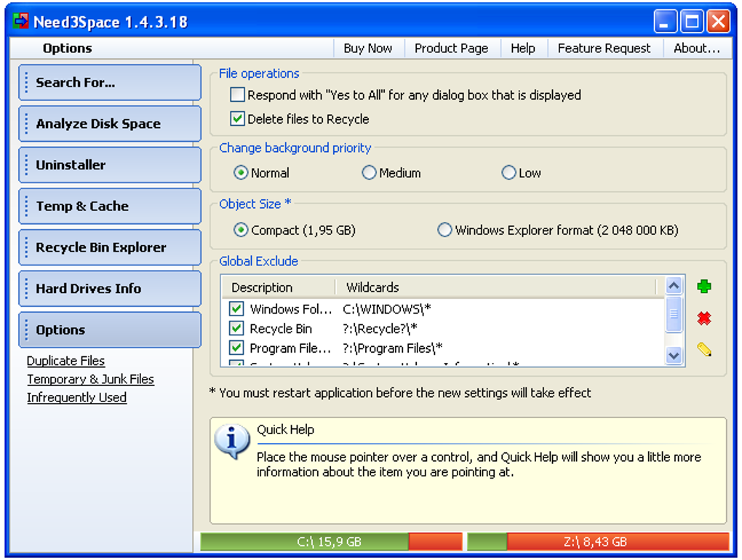
Task: Enable 'Respond with Yes to All' checkbox
Action: 237,95
